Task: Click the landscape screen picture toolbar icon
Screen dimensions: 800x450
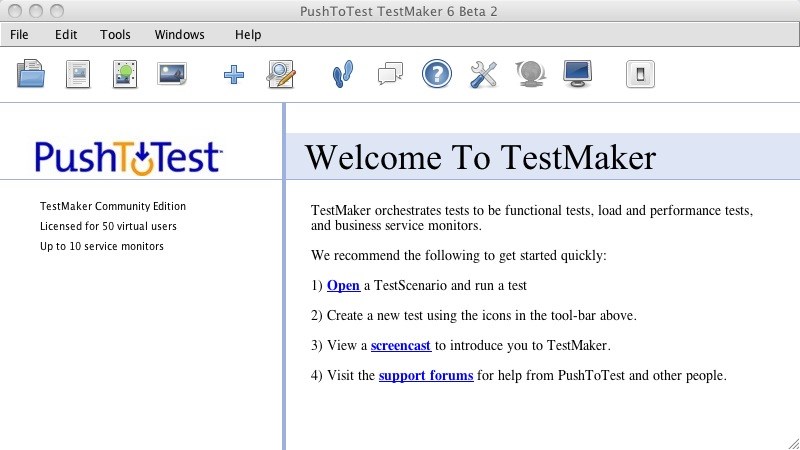Action: [172, 74]
